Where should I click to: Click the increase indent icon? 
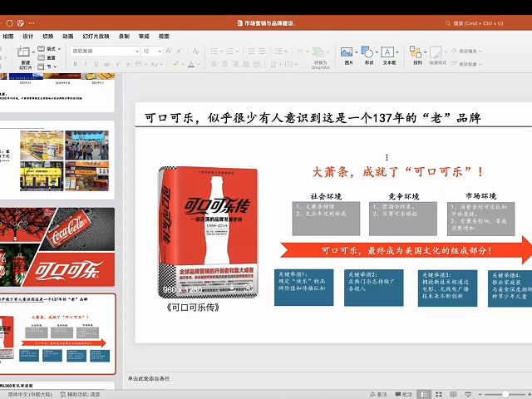tap(262, 52)
